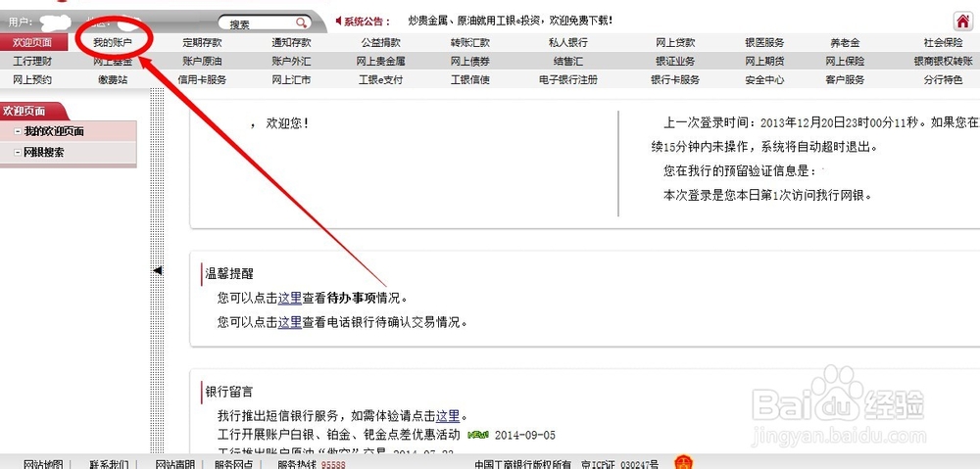
Task: Select the 客户服务 menu item
Action: point(845,80)
